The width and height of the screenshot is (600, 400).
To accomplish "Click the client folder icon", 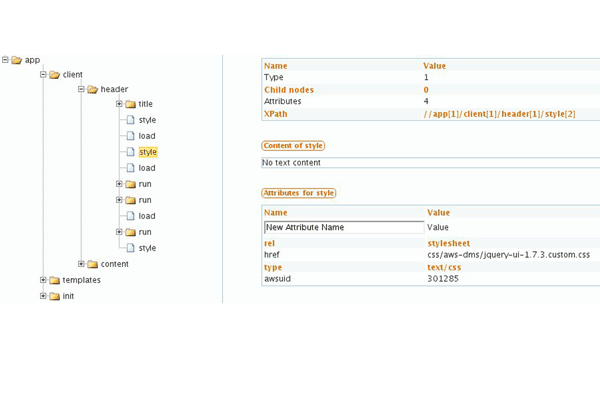I will tap(54, 75).
